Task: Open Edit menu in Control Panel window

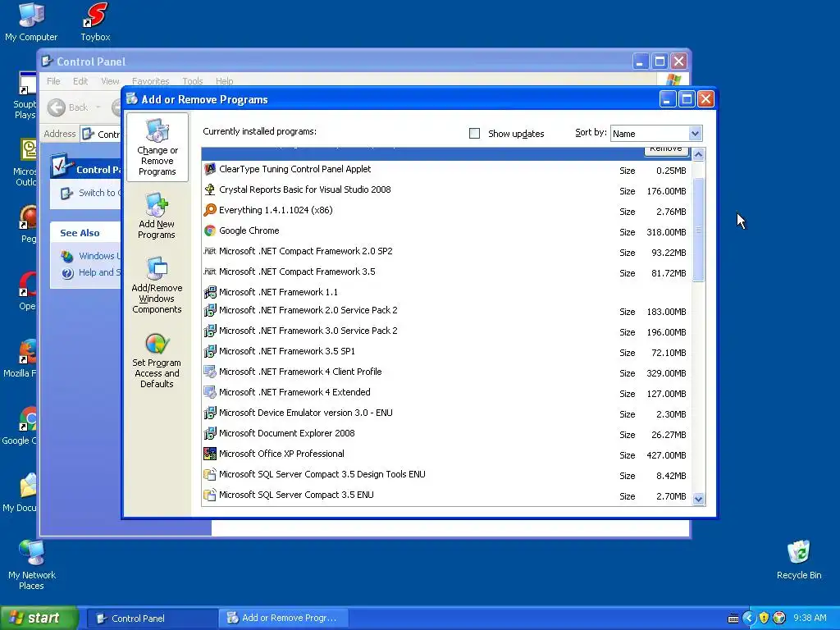Action: click(x=80, y=81)
